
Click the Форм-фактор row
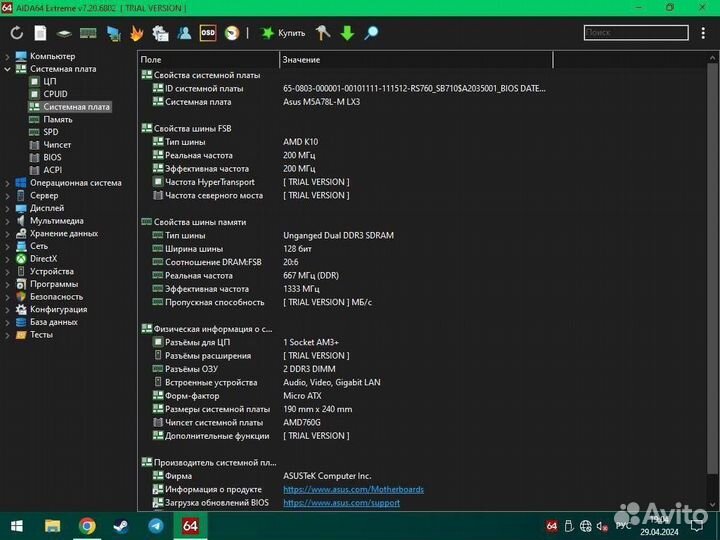pos(236,396)
